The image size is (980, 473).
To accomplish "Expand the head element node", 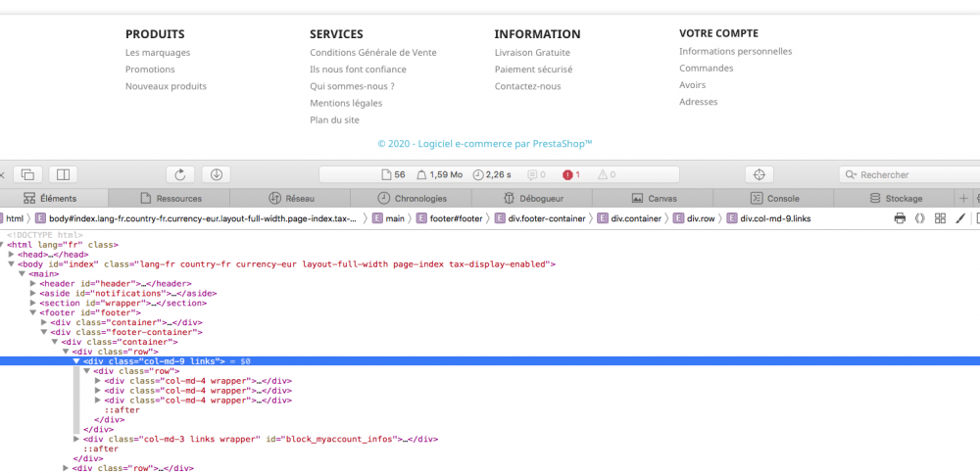I will [x=11, y=254].
